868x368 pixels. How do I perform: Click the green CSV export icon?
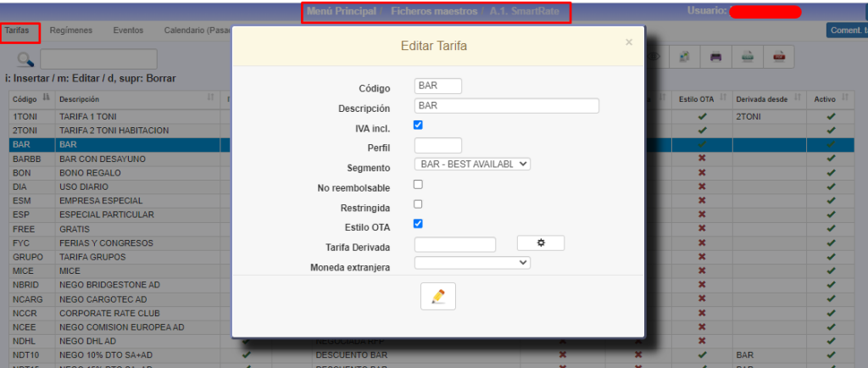[747, 57]
